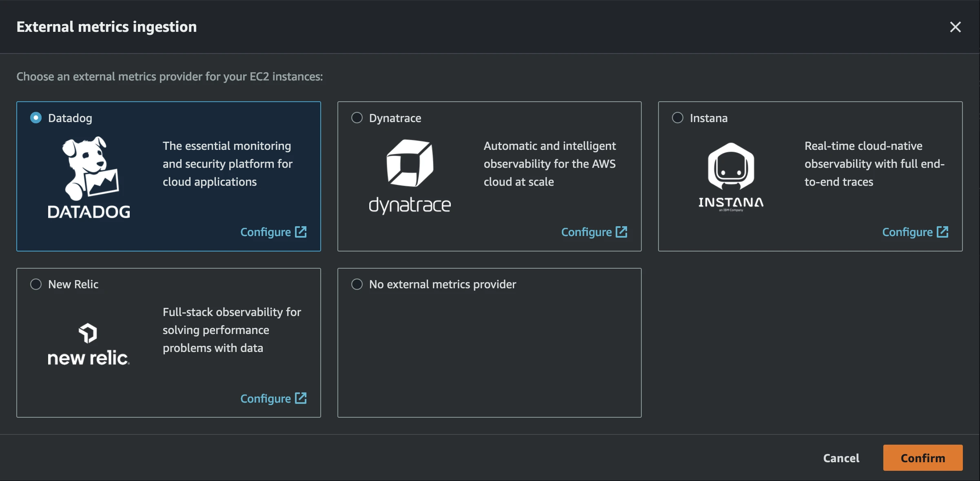Viewport: 980px width, 481px height.
Task: Click the 'Datadog' card label
Action: point(70,118)
